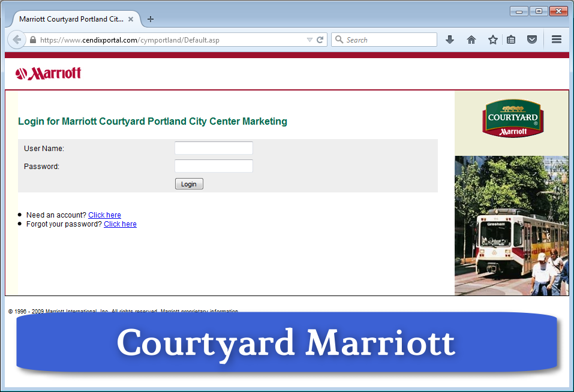Click the Portland streetcar photo

coord(512,225)
